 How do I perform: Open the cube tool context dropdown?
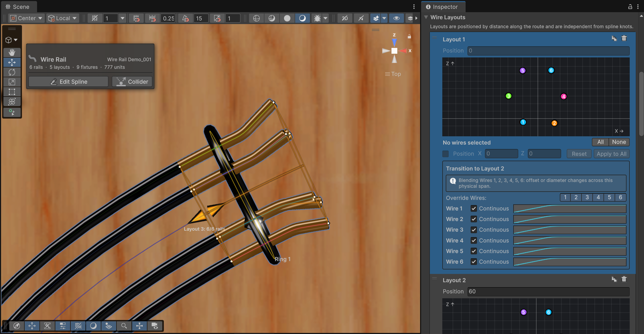pyautogui.click(x=12, y=40)
